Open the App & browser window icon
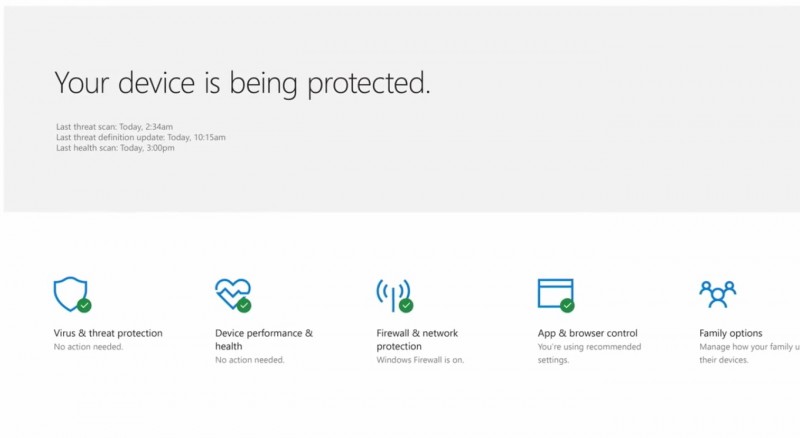This screenshot has height=438, width=800. (x=555, y=294)
